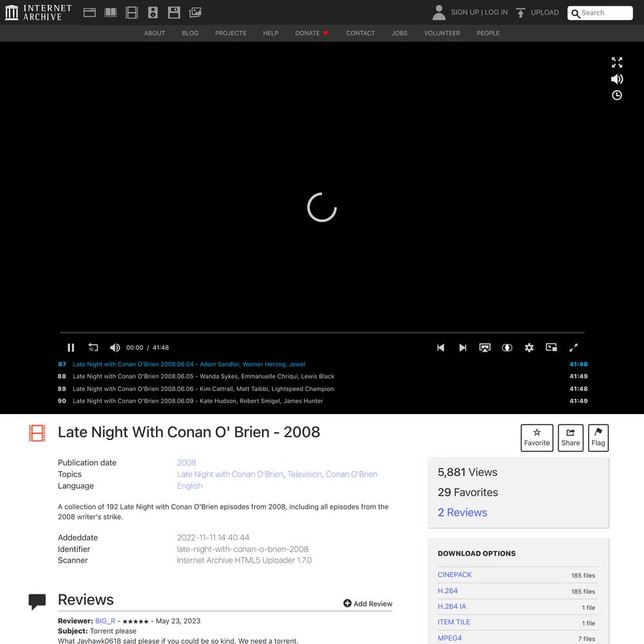Click the Add Review button
Screen dimensions: 644x644
pos(368,603)
